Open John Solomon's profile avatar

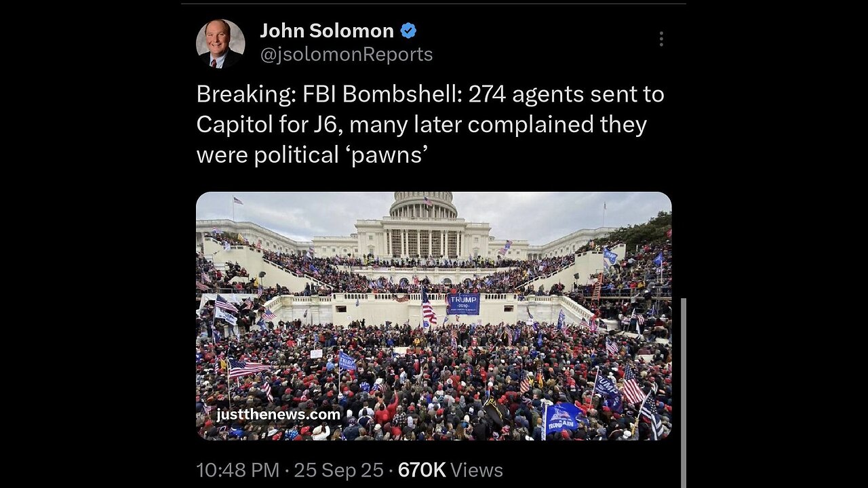coord(220,43)
